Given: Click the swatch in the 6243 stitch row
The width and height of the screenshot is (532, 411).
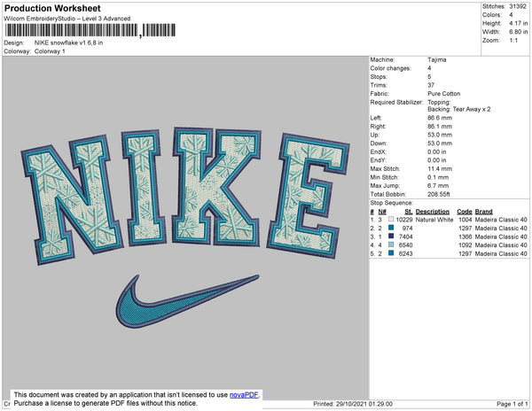Looking at the screenshot, I should click(391, 253).
